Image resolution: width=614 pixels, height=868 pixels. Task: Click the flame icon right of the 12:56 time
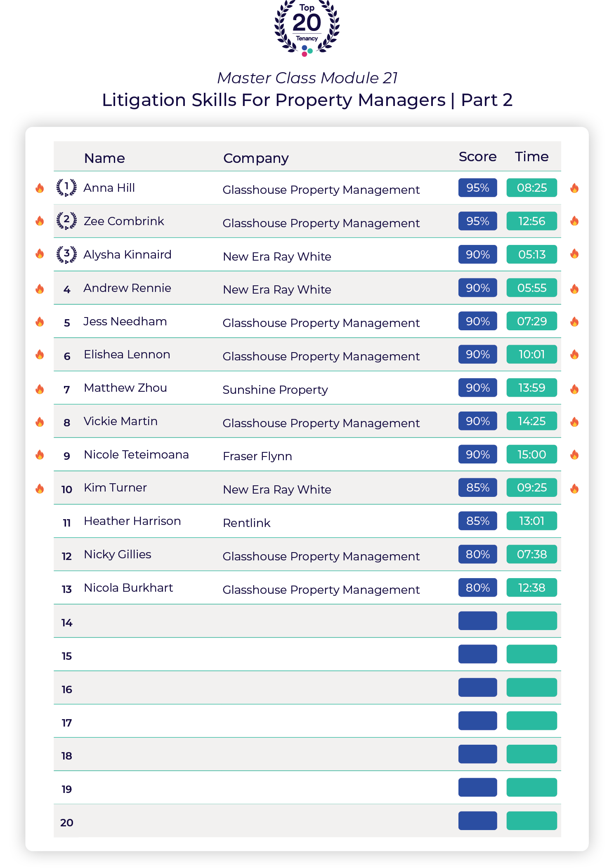[x=574, y=221]
